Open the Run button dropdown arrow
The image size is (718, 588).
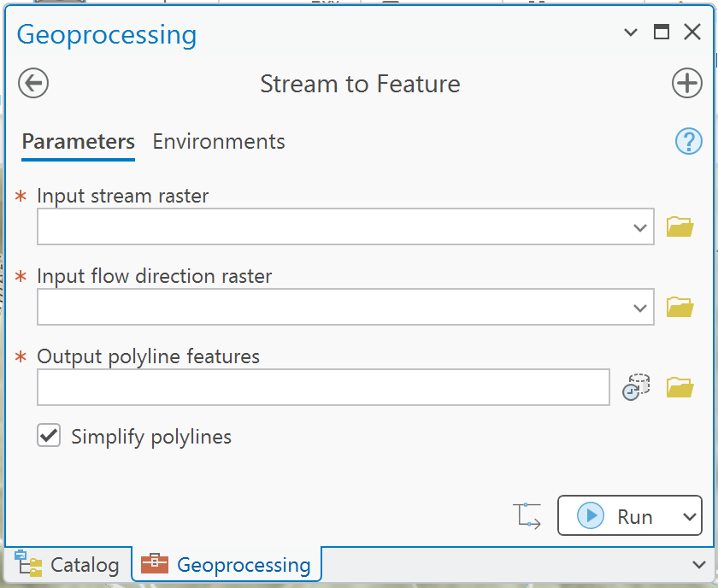pos(690,516)
